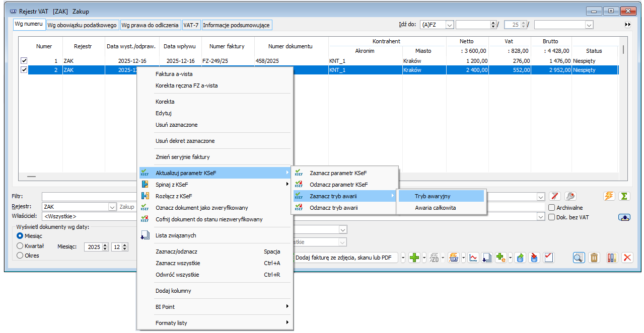Click the Rozłącz z KSeF icon
Screen dimensions: 644x333
[145, 196]
